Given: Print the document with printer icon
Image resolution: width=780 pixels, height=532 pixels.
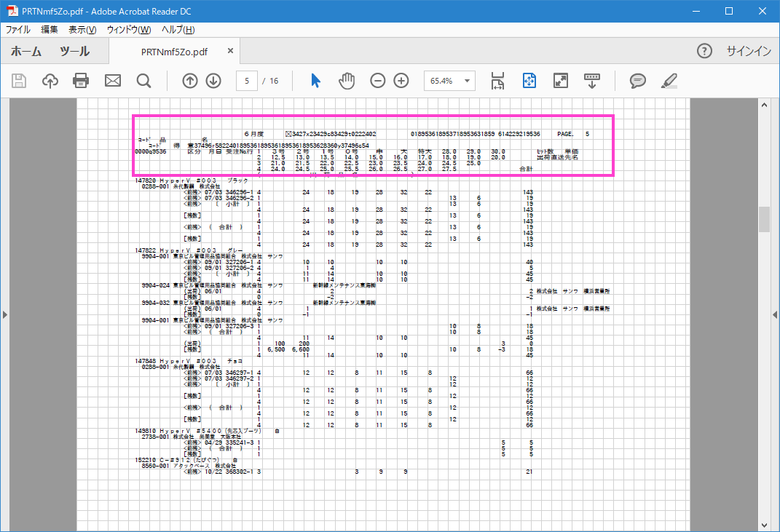Looking at the screenshot, I should (81, 81).
